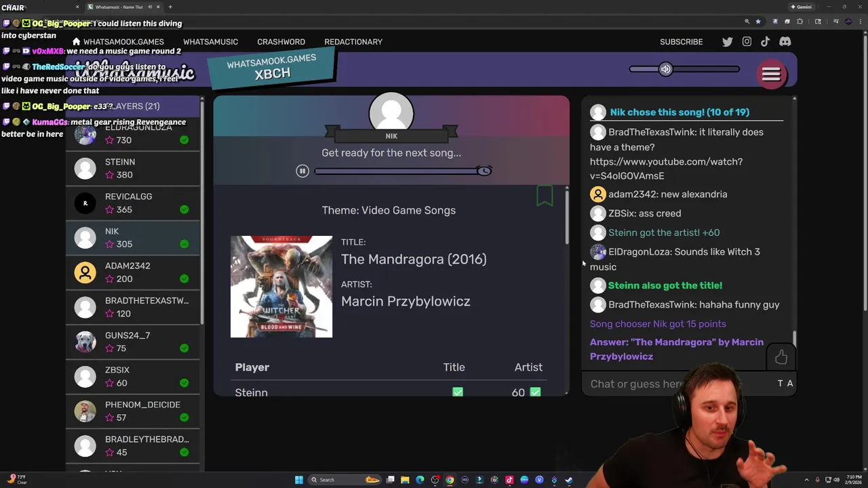Open the red hamburger menu button

click(x=771, y=74)
